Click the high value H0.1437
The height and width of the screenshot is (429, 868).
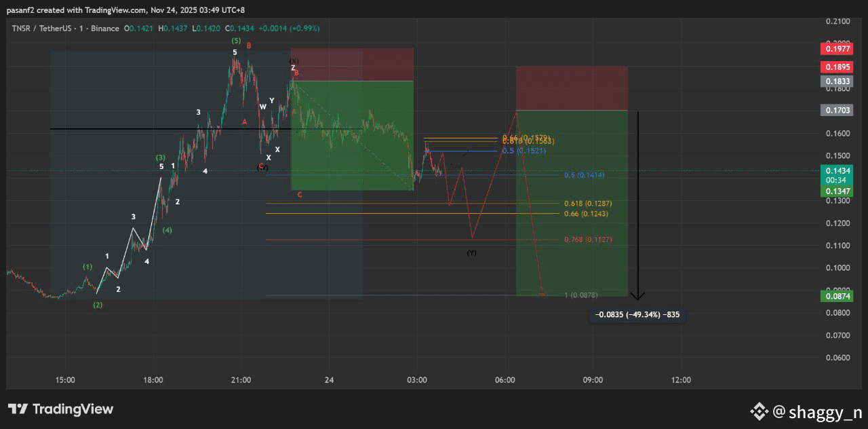coord(174,29)
